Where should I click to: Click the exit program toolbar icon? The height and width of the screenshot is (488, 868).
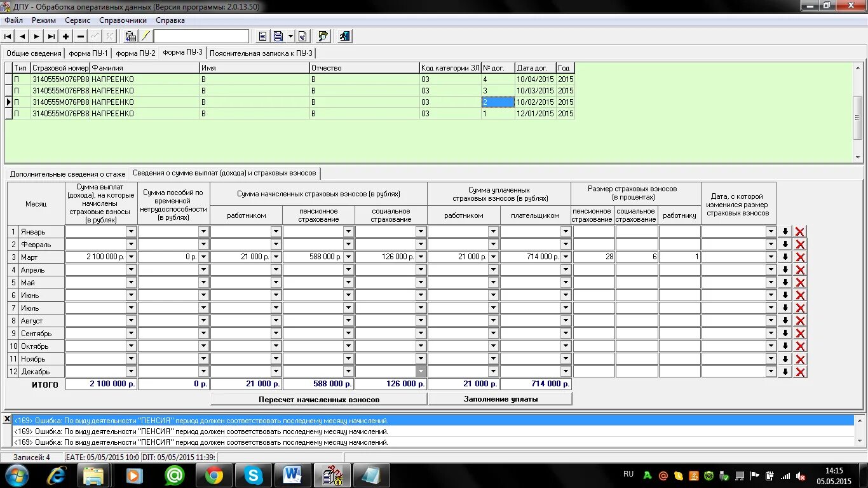[x=344, y=36]
